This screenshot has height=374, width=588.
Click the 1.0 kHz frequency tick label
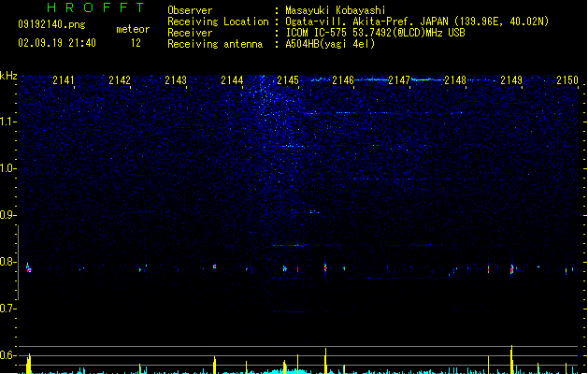pyautogui.click(x=7, y=168)
